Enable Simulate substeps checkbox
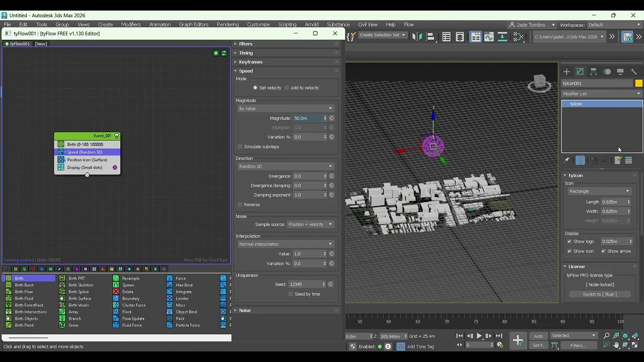This screenshot has width=644, height=362. click(240, 147)
